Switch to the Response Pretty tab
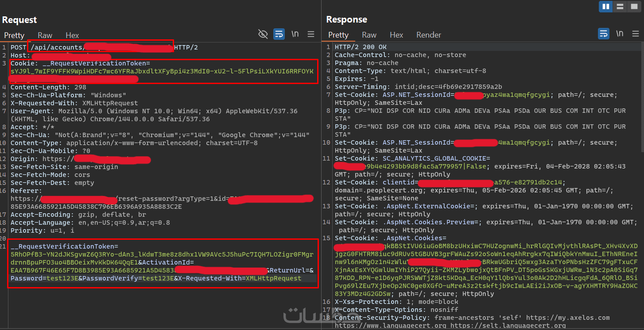 [338, 35]
